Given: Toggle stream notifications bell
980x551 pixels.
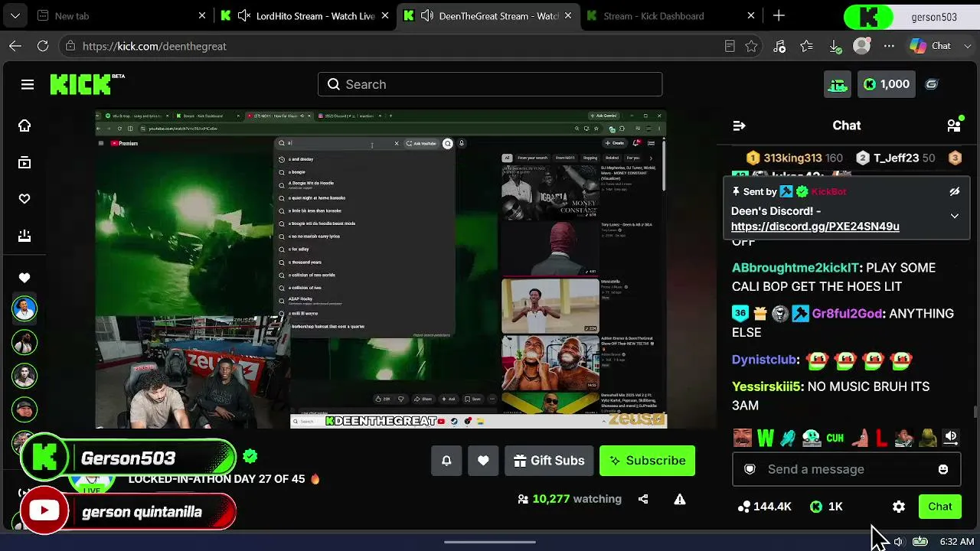Looking at the screenshot, I should tap(446, 461).
